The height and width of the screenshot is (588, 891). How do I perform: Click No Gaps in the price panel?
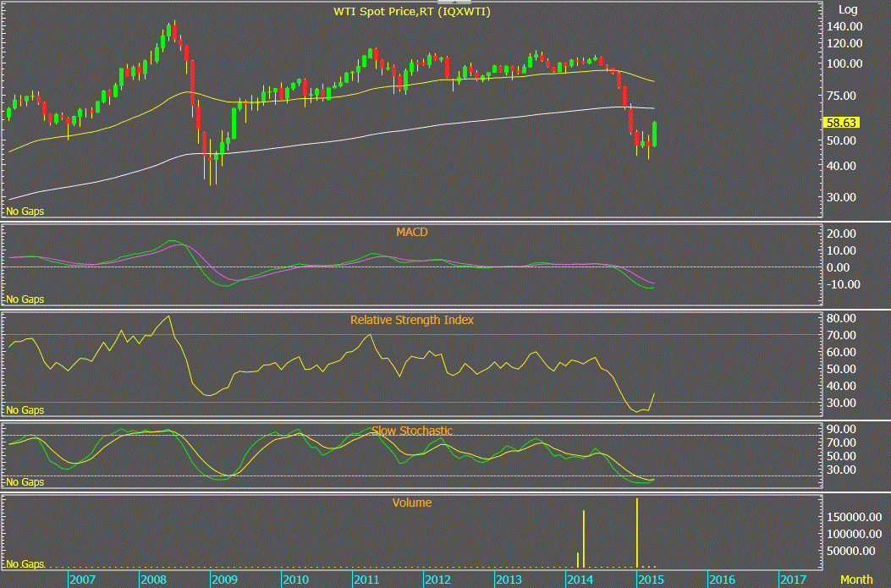point(25,211)
